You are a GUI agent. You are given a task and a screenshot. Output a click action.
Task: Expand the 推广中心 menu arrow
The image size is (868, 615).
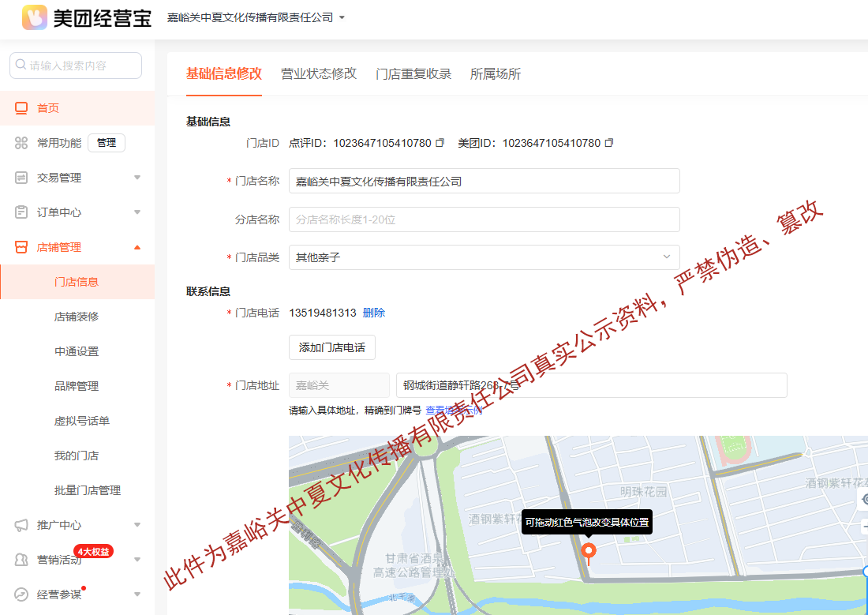[x=137, y=525]
